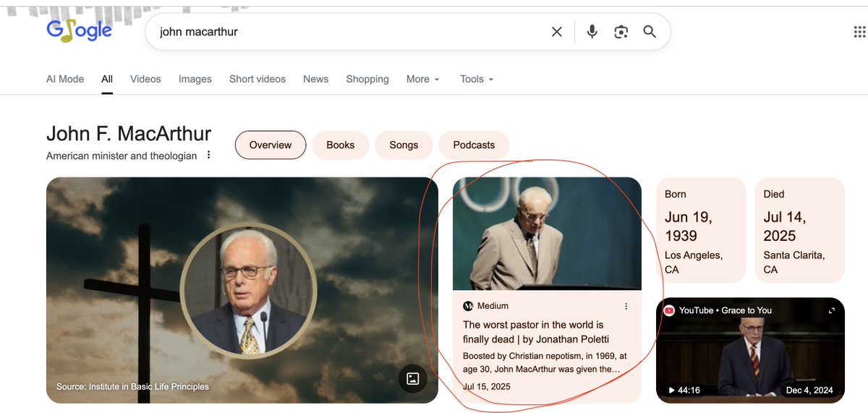This screenshot has height=413, width=868.
Task: Expand the More dropdown
Action: [x=423, y=79]
